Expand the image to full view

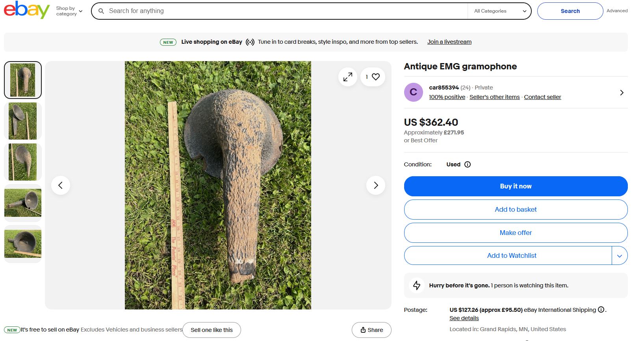[x=347, y=77]
